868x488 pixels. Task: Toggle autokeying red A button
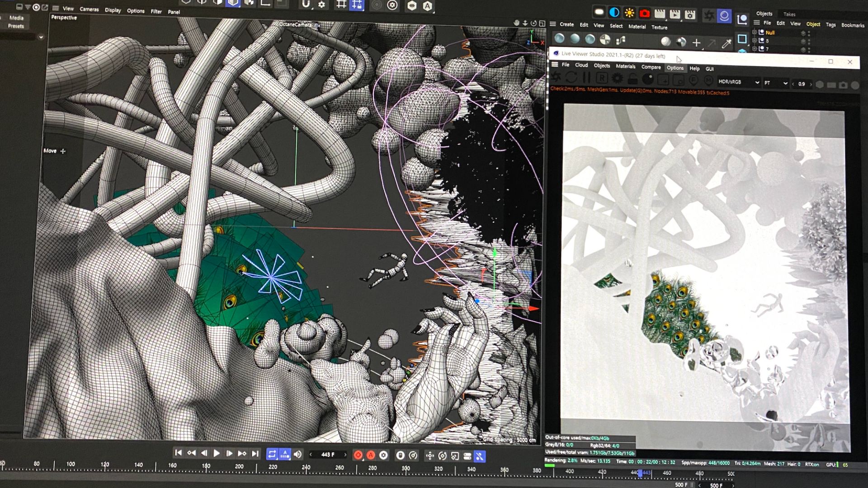(x=371, y=455)
